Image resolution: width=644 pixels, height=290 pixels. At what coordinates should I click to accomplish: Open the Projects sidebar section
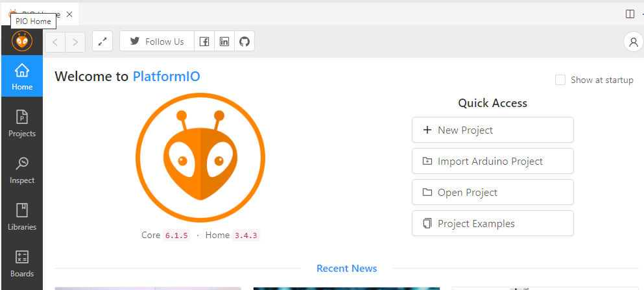pos(22,123)
